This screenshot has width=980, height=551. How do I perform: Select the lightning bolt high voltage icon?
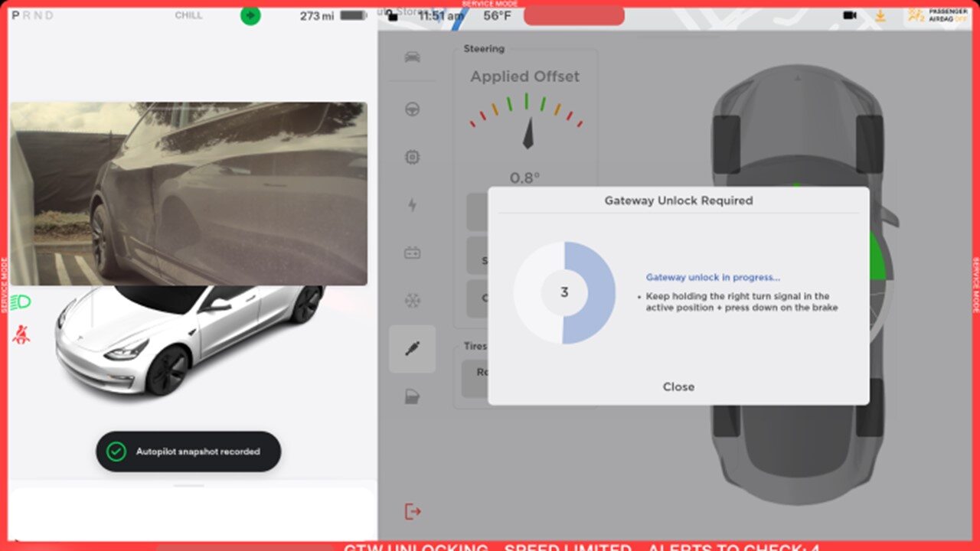[412, 205]
